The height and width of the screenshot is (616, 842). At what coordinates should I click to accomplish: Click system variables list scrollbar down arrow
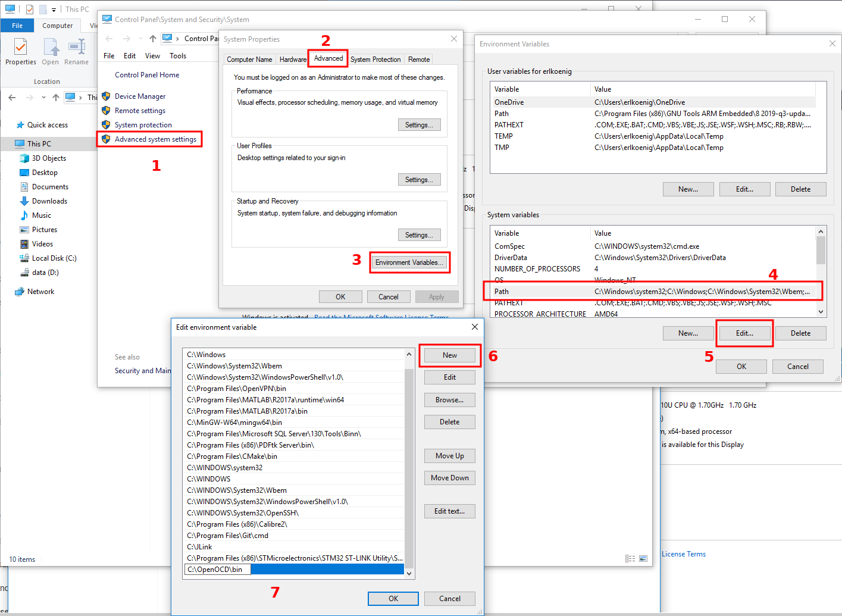[821, 312]
